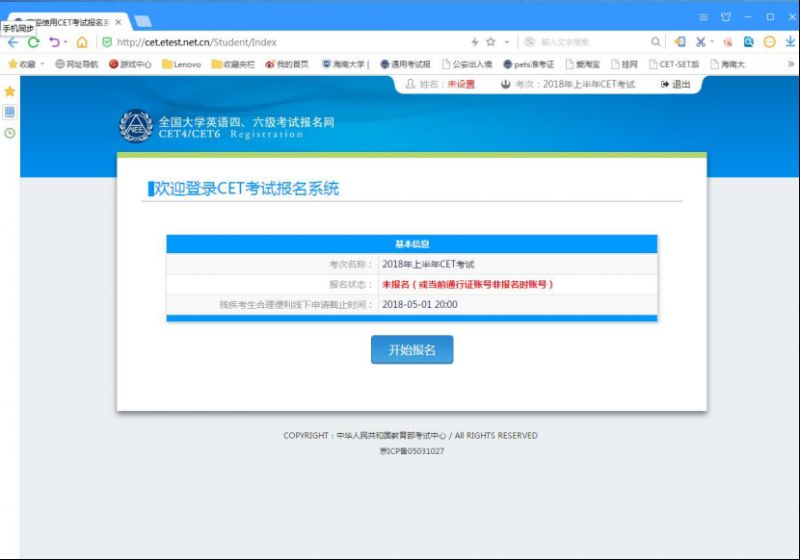Open the sidebar favorites star icon
The height and width of the screenshot is (560, 800).
[10, 91]
